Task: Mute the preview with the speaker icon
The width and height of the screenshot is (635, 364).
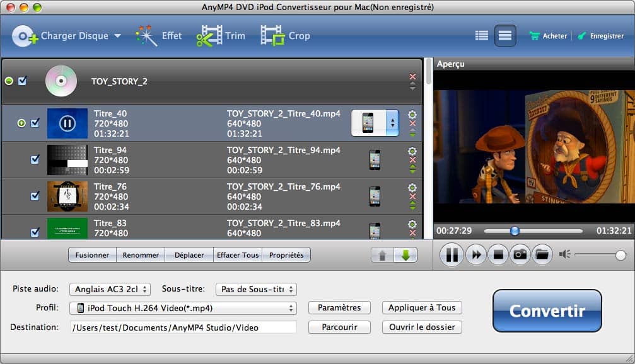Action: click(x=564, y=254)
